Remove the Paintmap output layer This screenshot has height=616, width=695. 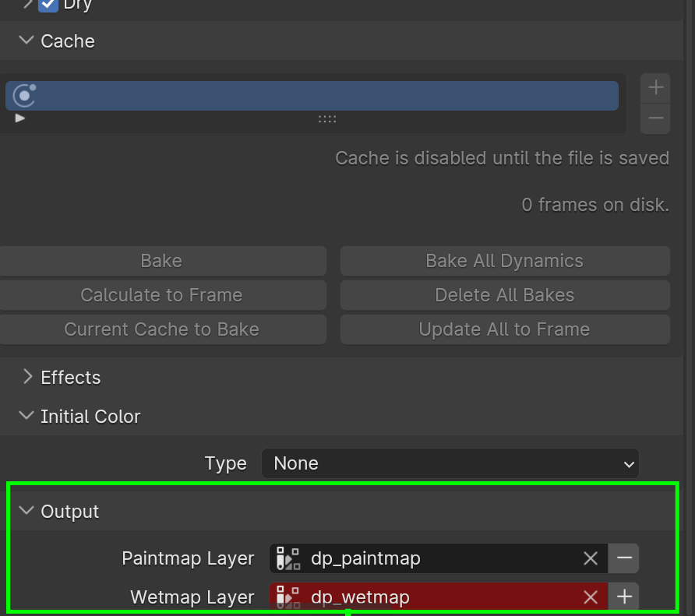(623, 558)
